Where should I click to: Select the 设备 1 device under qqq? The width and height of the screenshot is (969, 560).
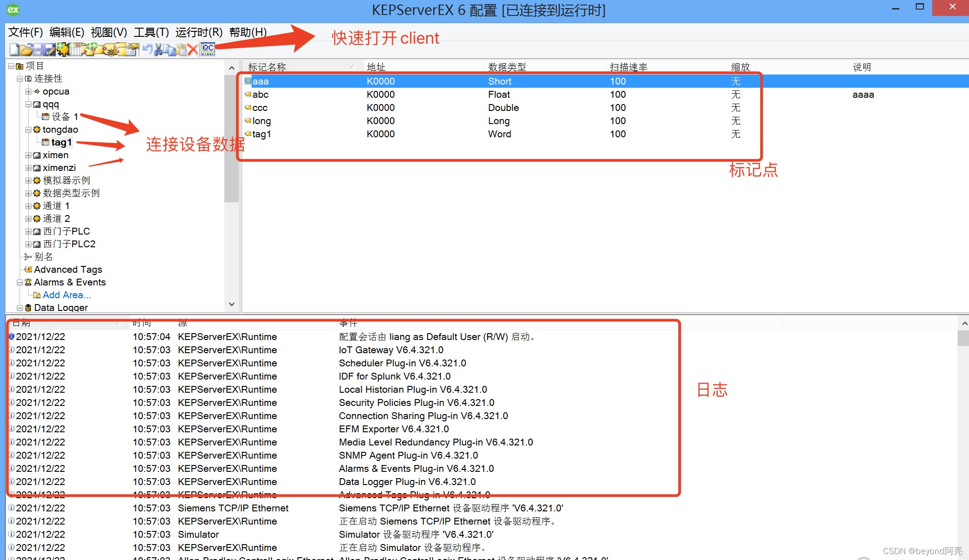pos(65,117)
